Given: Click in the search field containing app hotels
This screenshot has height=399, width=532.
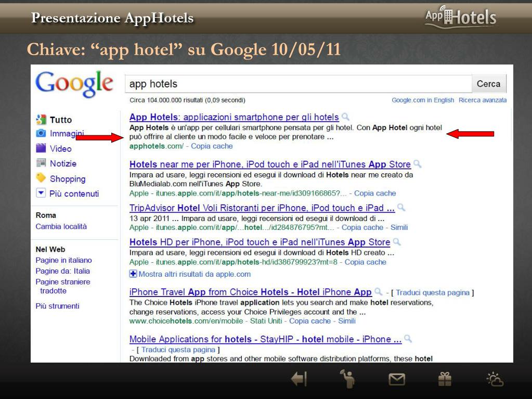Looking at the screenshot, I should point(298,84).
